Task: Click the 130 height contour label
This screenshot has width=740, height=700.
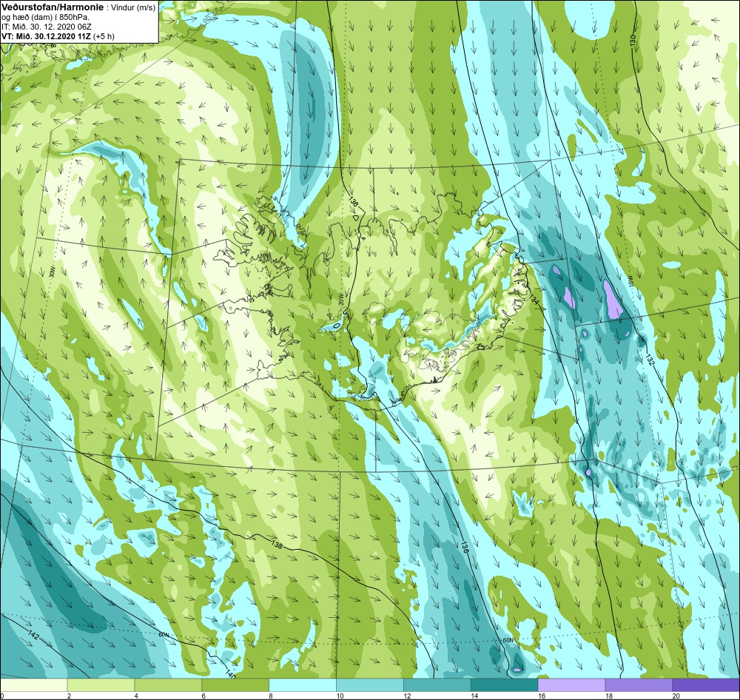Action: [633, 40]
